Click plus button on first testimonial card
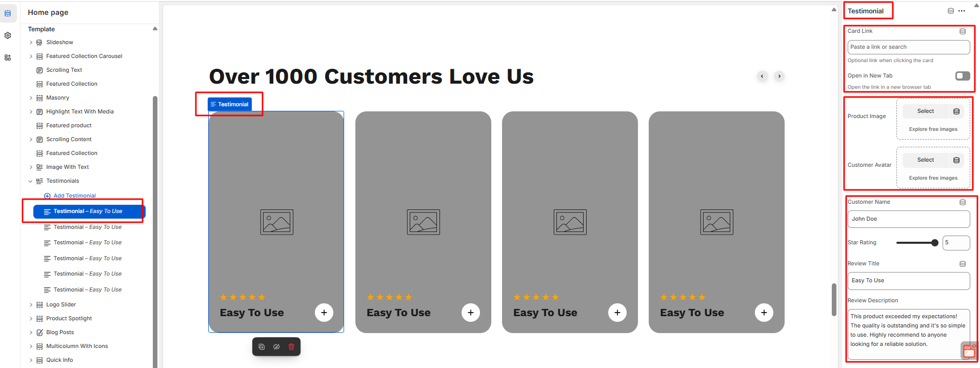980x368 pixels. click(324, 313)
